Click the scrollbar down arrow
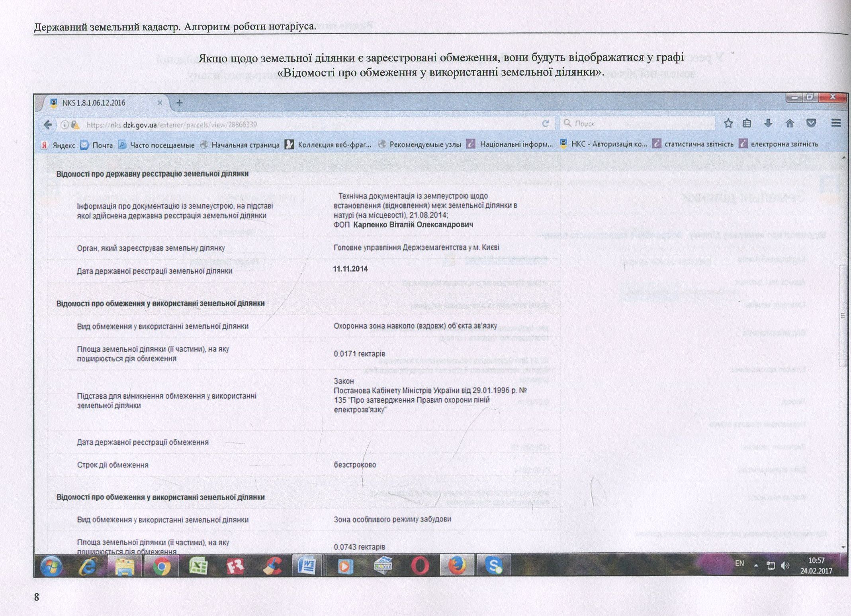The width and height of the screenshot is (851, 616). (843, 547)
